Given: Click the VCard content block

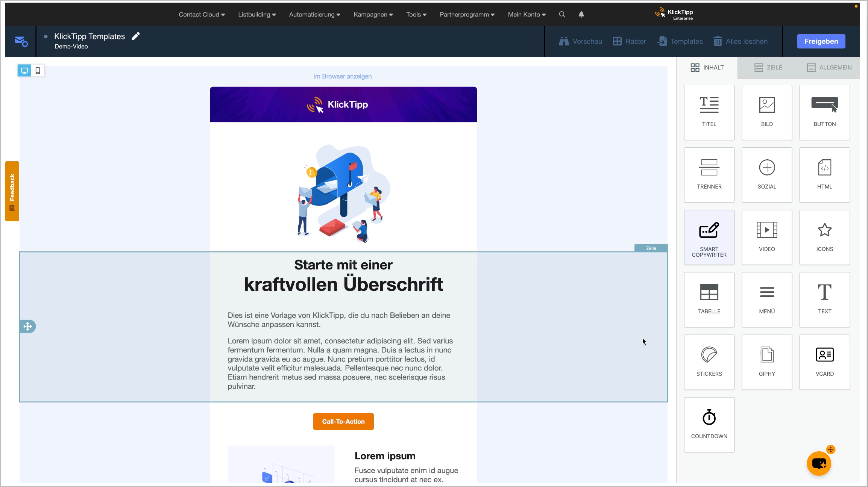Looking at the screenshot, I should pyautogui.click(x=824, y=362).
